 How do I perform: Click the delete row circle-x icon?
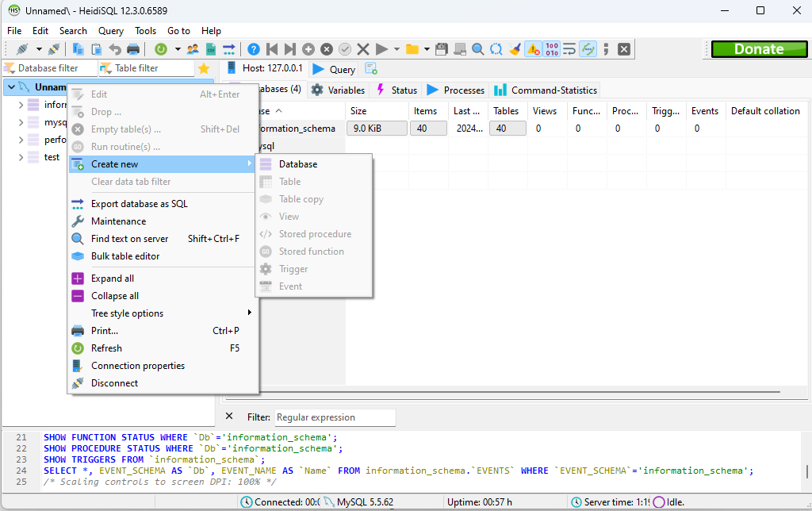(x=326, y=49)
